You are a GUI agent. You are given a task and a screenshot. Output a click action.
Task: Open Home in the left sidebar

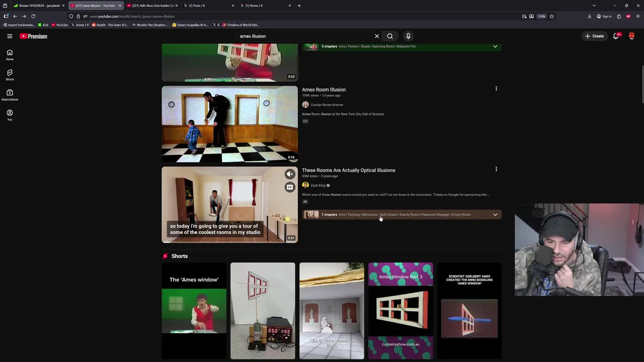pyautogui.click(x=10, y=55)
